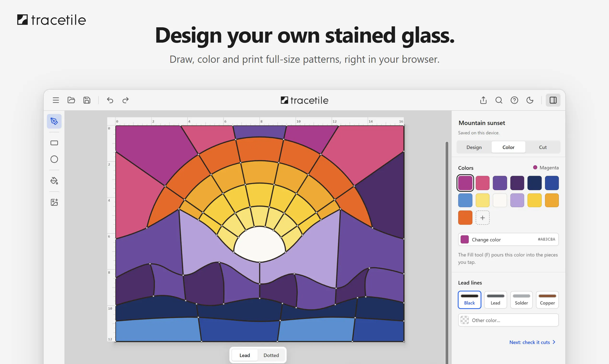Select Solder lead line option

(521, 300)
